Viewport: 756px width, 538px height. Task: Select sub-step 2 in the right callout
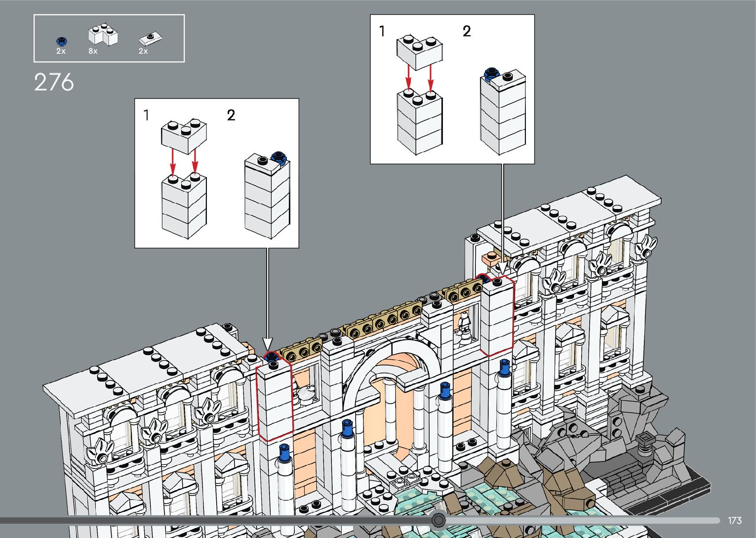tap(467, 31)
